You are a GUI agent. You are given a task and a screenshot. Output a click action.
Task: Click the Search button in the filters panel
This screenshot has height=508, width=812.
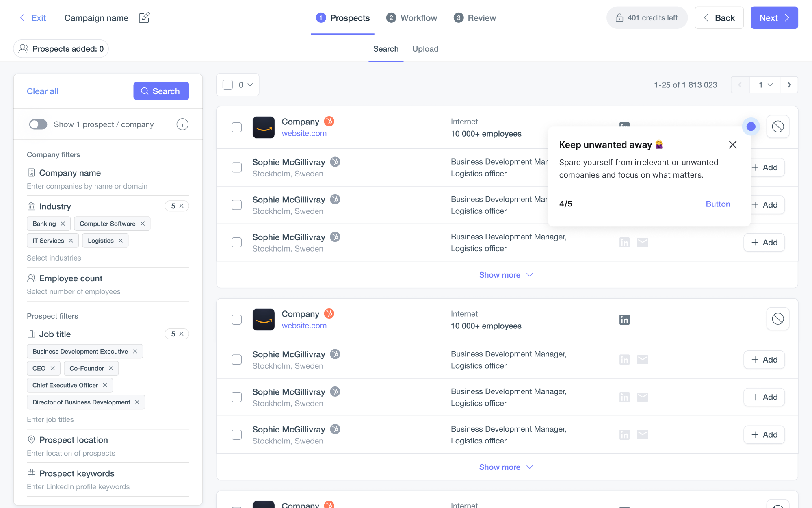tap(161, 91)
